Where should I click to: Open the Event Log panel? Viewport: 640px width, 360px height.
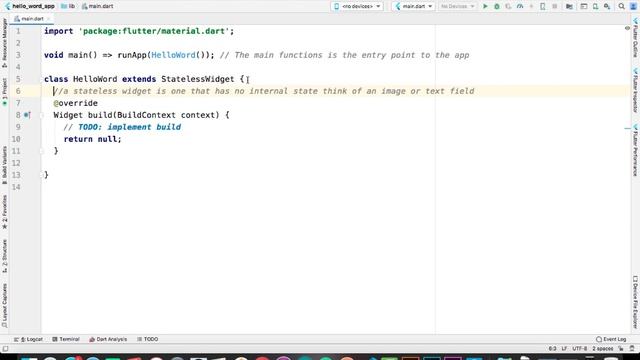tap(611, 339)
